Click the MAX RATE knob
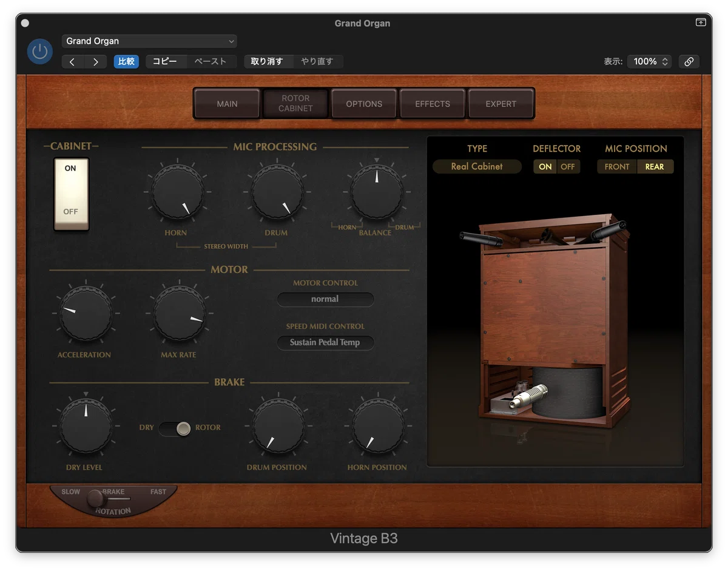The height and width of the screenshot is (571, 728). [x=179, y=313]
